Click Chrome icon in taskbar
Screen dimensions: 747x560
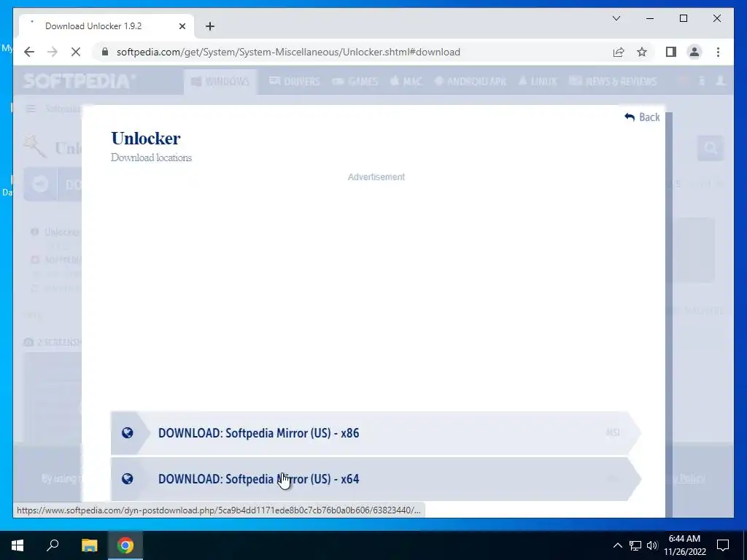(x=125, y=545)
